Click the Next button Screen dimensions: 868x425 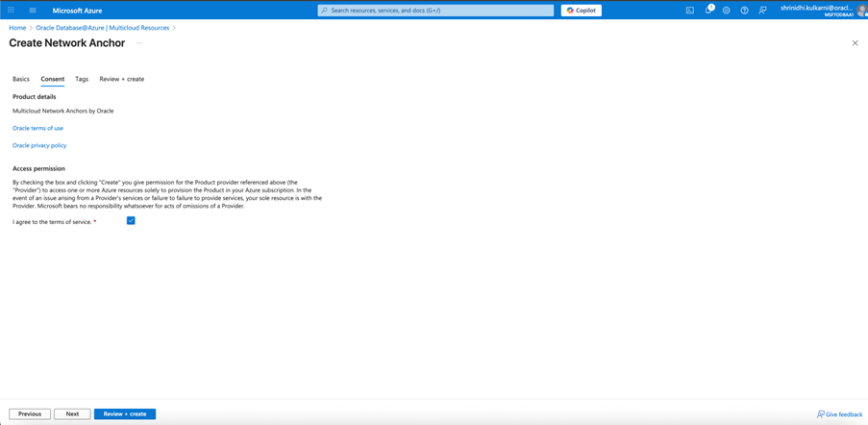pyautogui.click(x=72, y=413)
